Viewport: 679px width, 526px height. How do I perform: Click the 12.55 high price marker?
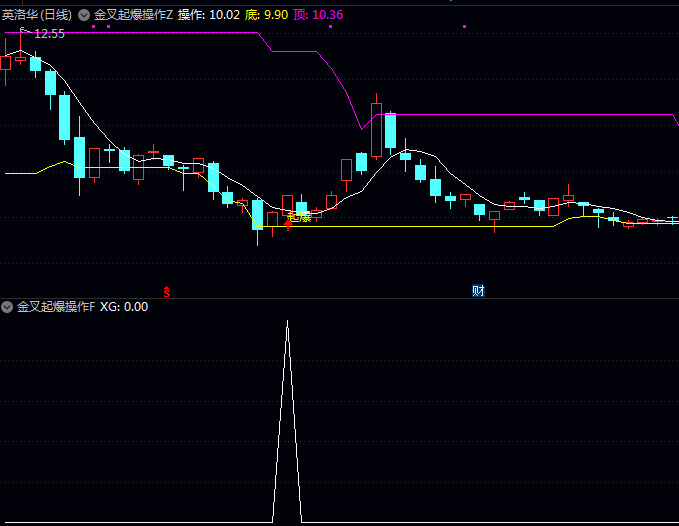48,34
